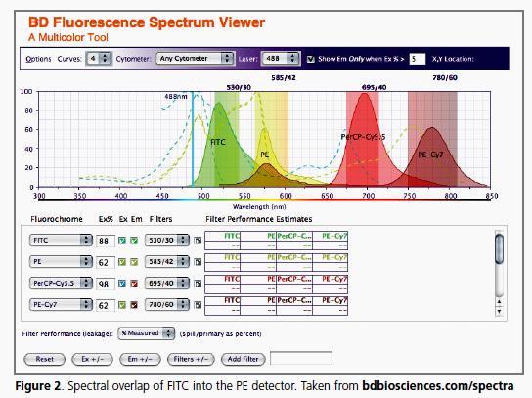
Task: Toggle Em checkbox for PerCP-Cy5.5 row
Action: [134, 284]
